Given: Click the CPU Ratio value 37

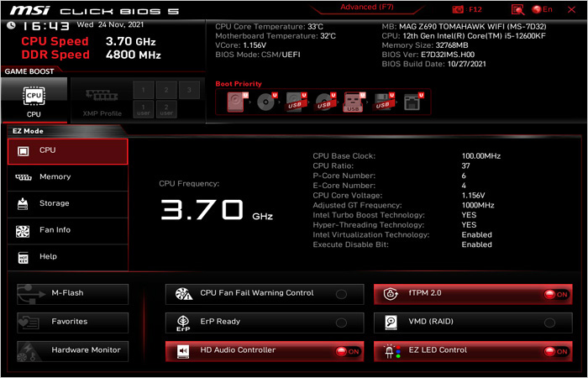Looking at the screenshot, I should point(465,165).
